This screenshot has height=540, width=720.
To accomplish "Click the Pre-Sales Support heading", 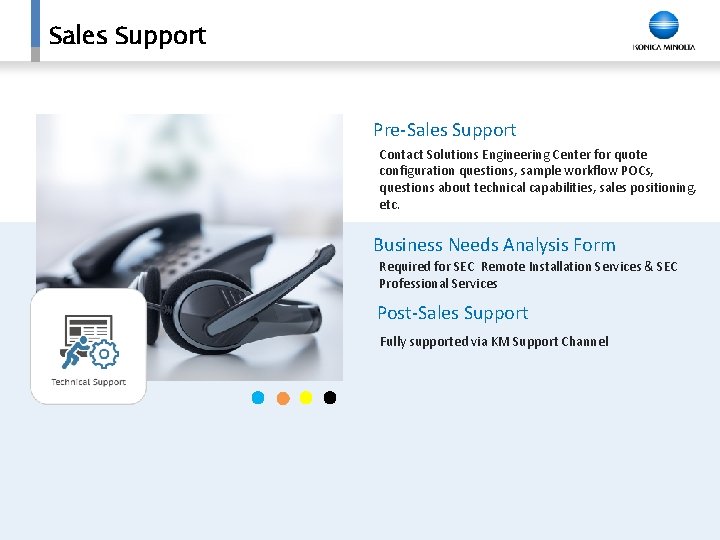I will 444,130.
